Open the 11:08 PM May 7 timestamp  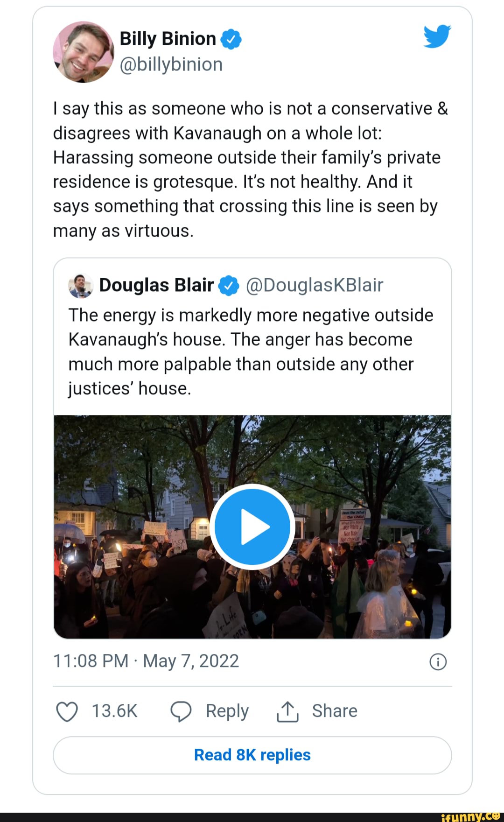point(146,661)
